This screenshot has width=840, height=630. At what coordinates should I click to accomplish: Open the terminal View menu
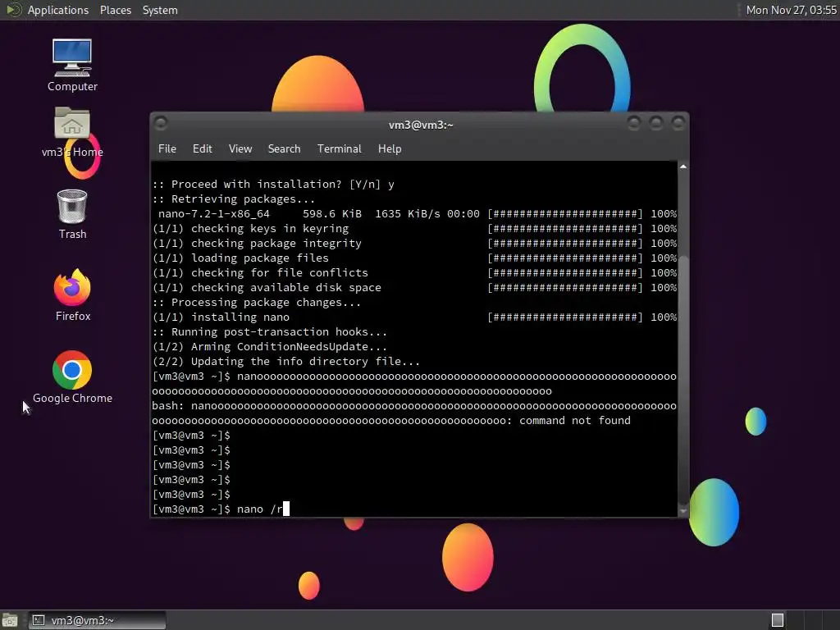click(240, 149)
